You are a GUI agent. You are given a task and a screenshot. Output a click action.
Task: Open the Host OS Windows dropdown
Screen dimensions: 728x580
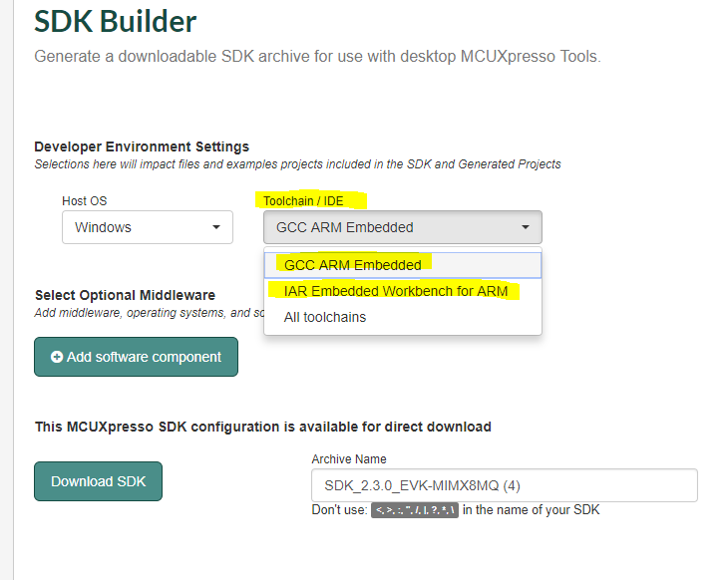[148, 227]
